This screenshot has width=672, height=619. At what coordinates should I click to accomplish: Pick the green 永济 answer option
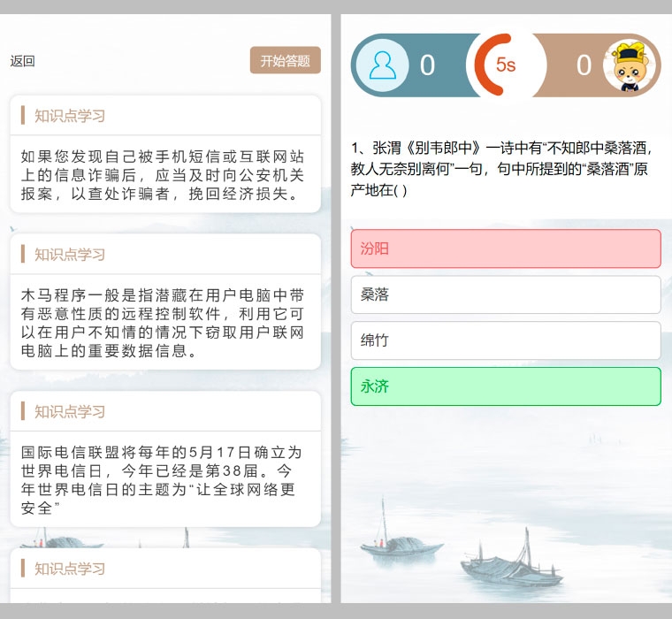coord(506,386)
